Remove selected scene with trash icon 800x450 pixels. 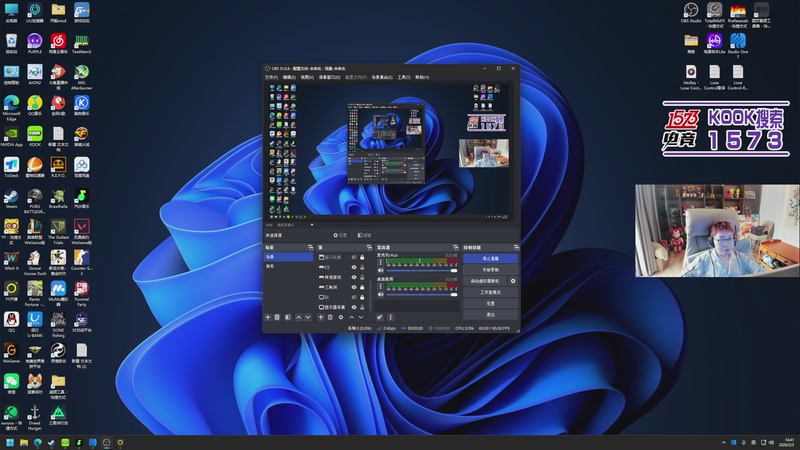[x=277, y=317]
